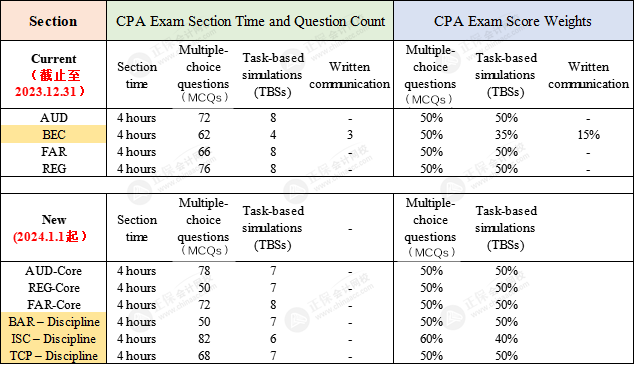The image size is (634, 365).
Task: Select the 76 MCQ count for REG
Action: point(204,169)
